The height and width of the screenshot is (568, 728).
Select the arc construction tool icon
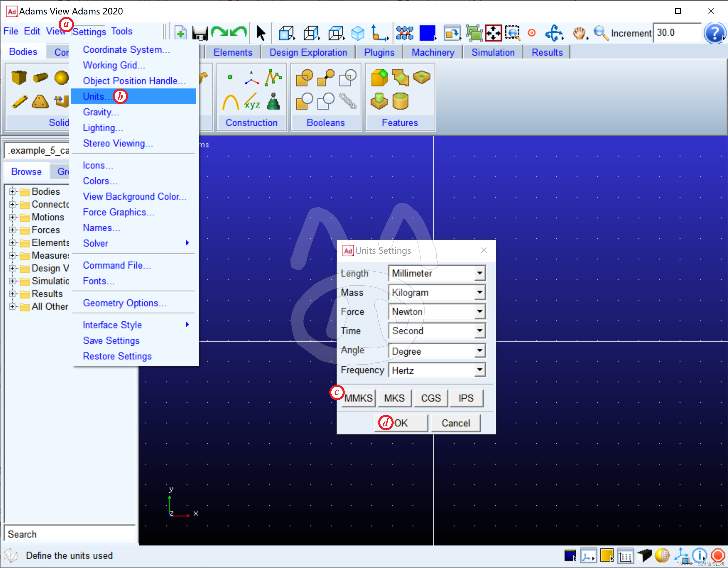[x=230, y=102]
